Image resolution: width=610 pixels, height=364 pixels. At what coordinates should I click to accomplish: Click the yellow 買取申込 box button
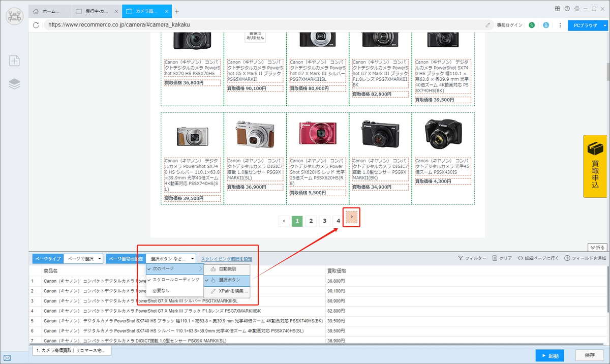(x=595, y=166)
